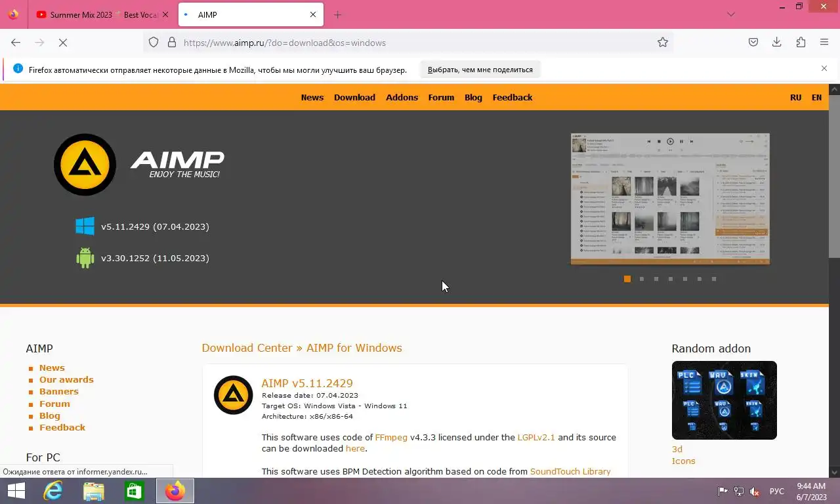Choose what to share with Mozilla
Image resolution: width=840 pixels, height=504 pixels.
480,70
